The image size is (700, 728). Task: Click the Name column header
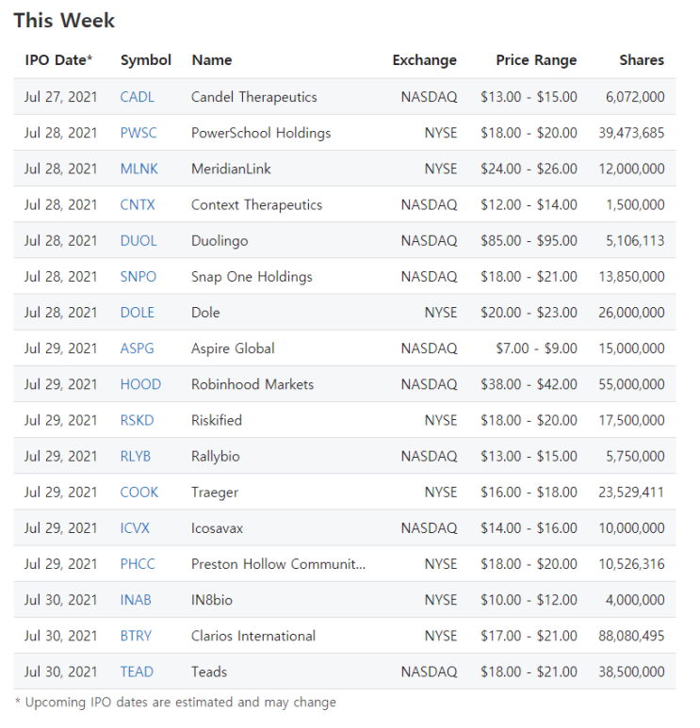tap(212, 60)
